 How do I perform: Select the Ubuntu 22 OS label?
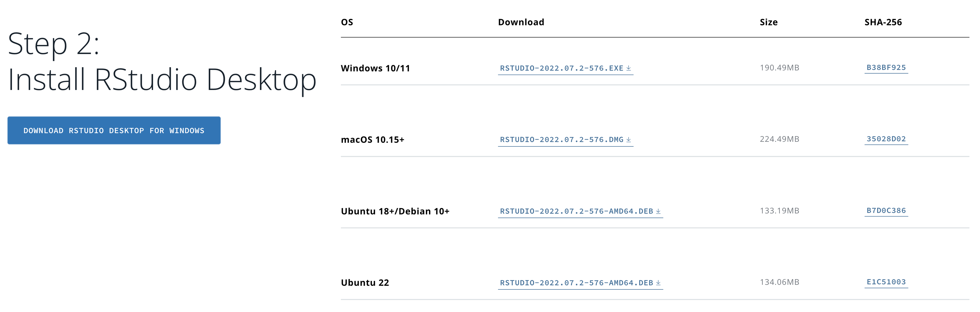365,283
